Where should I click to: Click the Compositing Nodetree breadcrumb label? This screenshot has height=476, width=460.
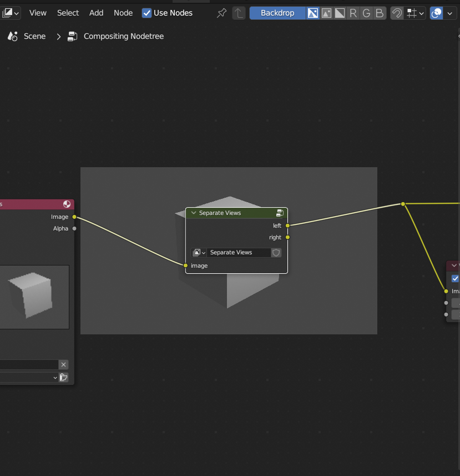coord(124,37)
